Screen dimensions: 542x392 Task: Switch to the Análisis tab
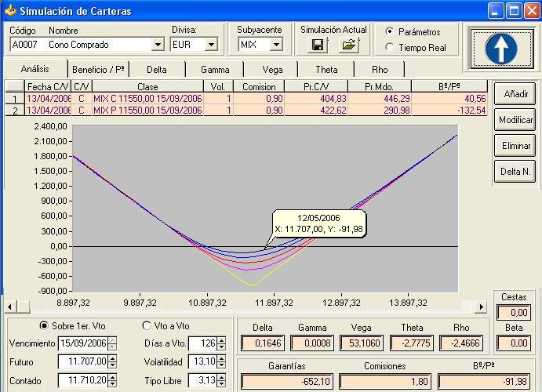click(x=35, y=69)
